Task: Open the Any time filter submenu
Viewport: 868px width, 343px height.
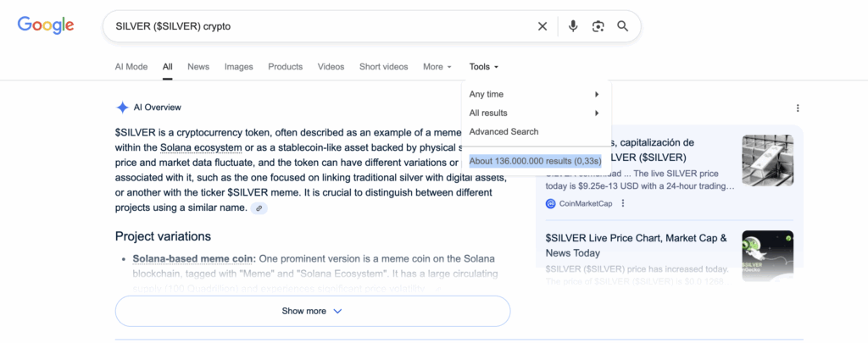Action: pos(534,94)
